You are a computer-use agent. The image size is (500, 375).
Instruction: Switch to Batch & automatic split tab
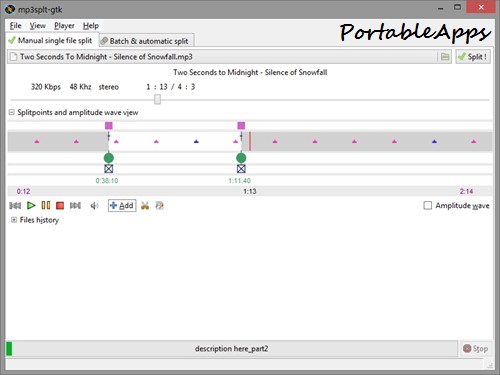(147, 41)
